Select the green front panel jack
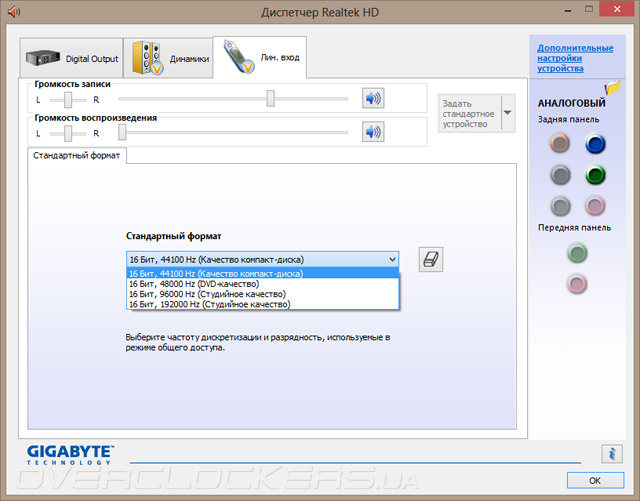This screenshot has width=640, height=501. [577, 253]
